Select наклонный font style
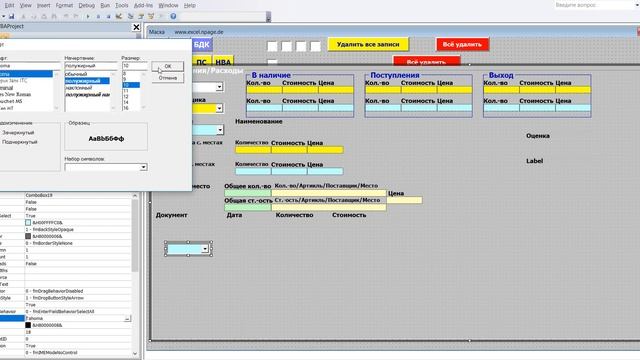 tap(78, 88)
